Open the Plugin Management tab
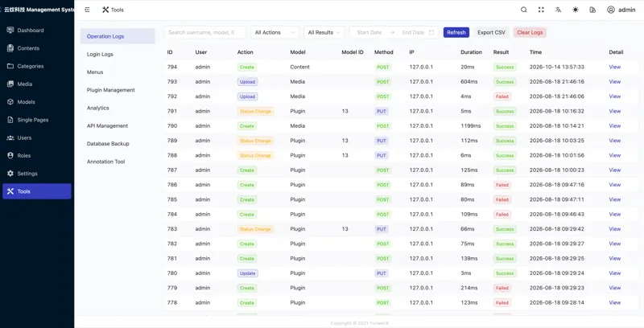The image size is (644, 328). 118,90
